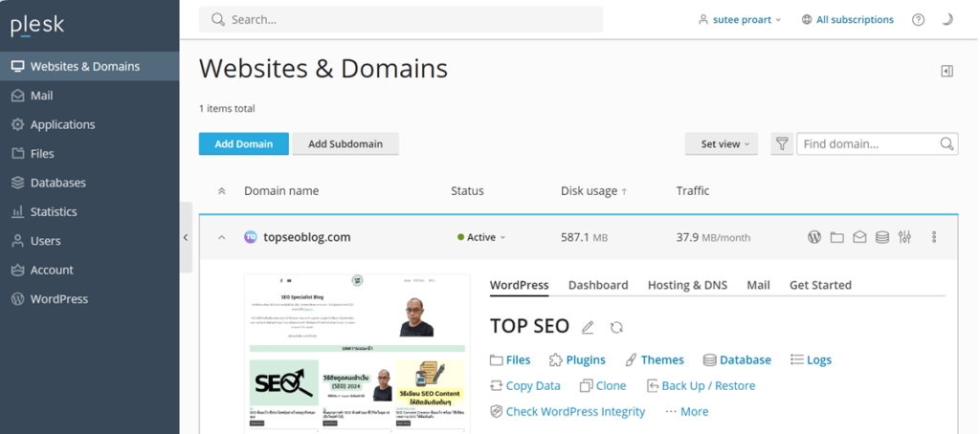
Task: Open Websites & Domains in sidebar
Action: (x=89, y=66)
